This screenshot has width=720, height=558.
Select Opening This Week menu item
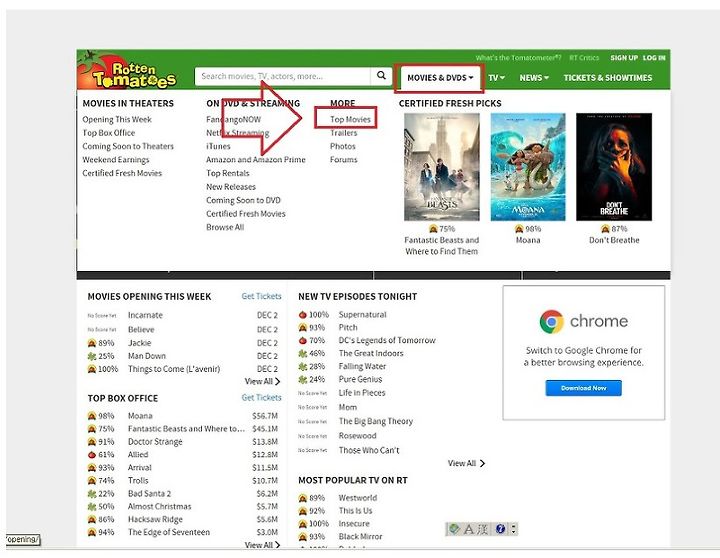[x=117, y=119]
